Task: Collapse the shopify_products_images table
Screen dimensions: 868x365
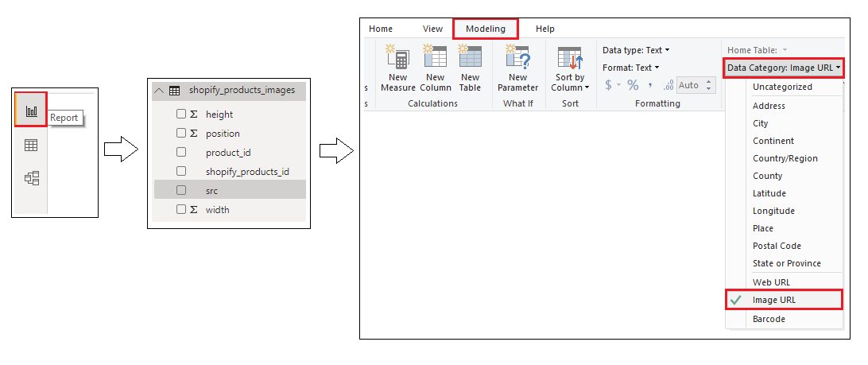Action: [159, 91]
